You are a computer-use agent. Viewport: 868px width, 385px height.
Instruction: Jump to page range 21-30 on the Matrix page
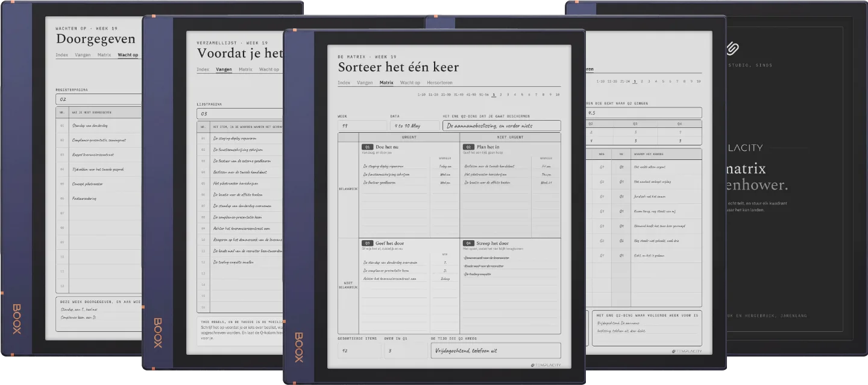click(x=446, y=95)
